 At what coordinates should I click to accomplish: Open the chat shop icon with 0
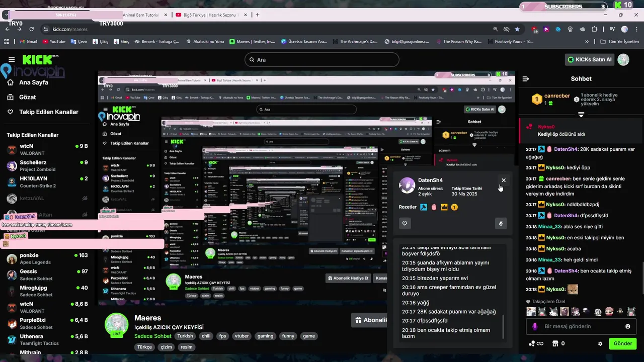(x=558, y=344)
